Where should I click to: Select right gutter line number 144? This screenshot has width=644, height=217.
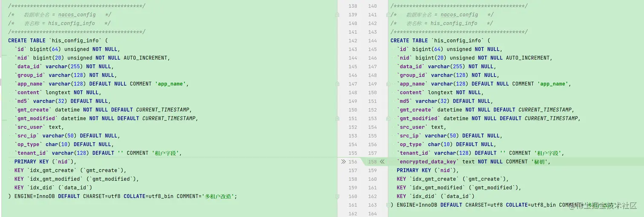click(x=372, y=41)
